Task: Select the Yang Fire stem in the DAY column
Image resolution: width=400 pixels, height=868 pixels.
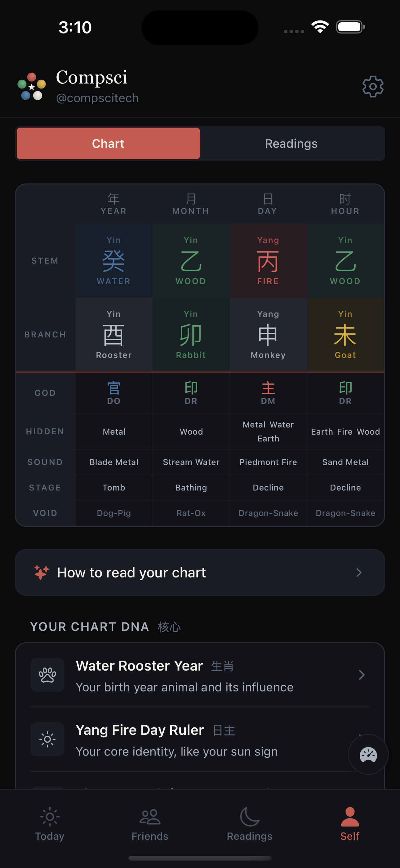Action: click(x=268, y=260)
